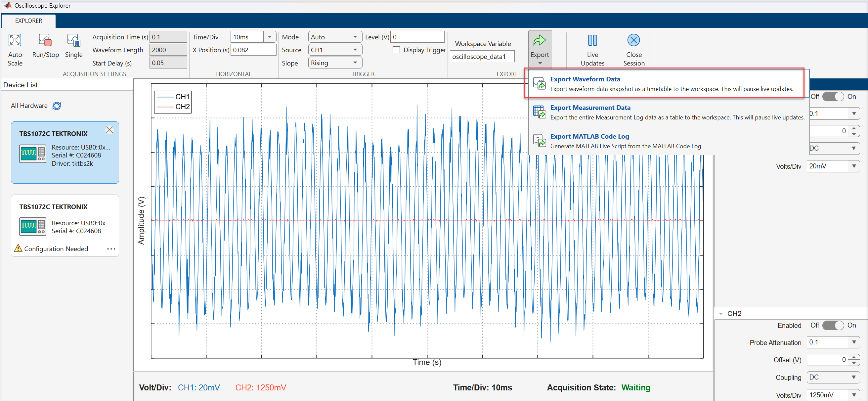
Task: Choose Export MATLAB Code Log menu item
Action: tap(669, 141)
